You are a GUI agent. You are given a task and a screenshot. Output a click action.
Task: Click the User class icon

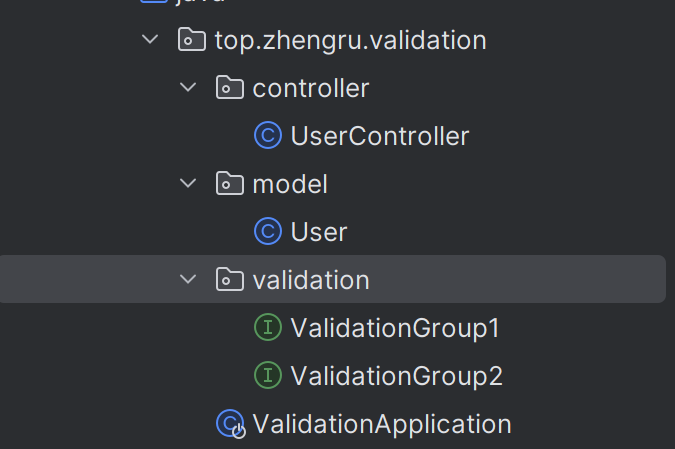tap(267, 232)
